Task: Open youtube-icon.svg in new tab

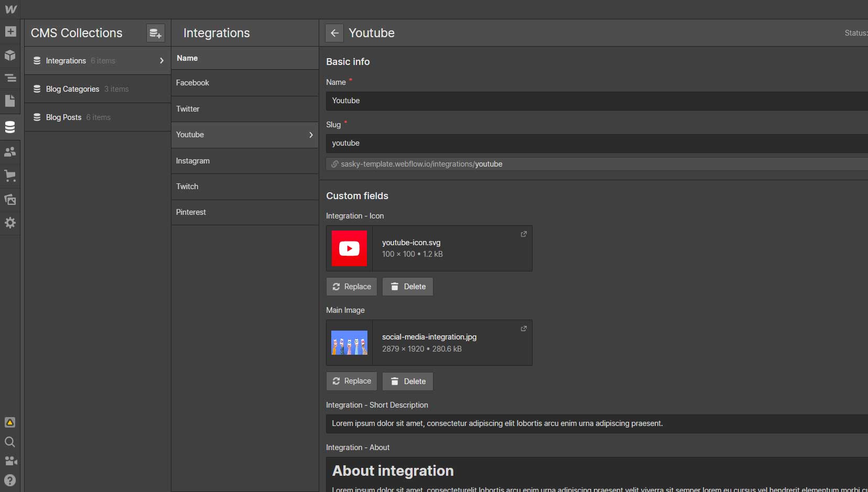Action: click(x=524, y=234)
